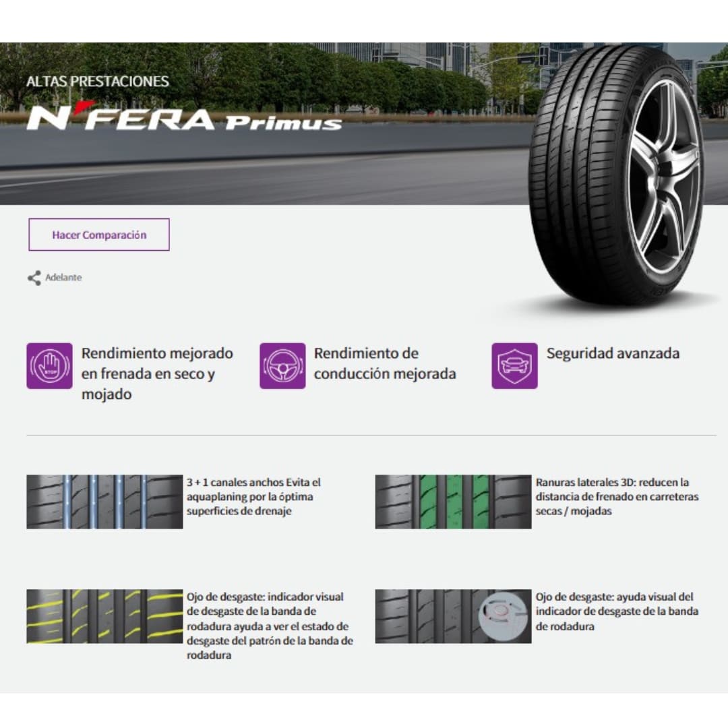Click the tire product image
Viewport: 728px width, 728px height.
pyautogui.click(x=617, y=175)
